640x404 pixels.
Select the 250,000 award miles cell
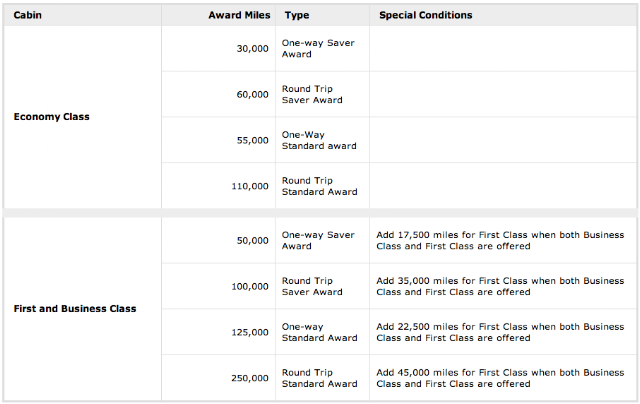pos(249,378)
